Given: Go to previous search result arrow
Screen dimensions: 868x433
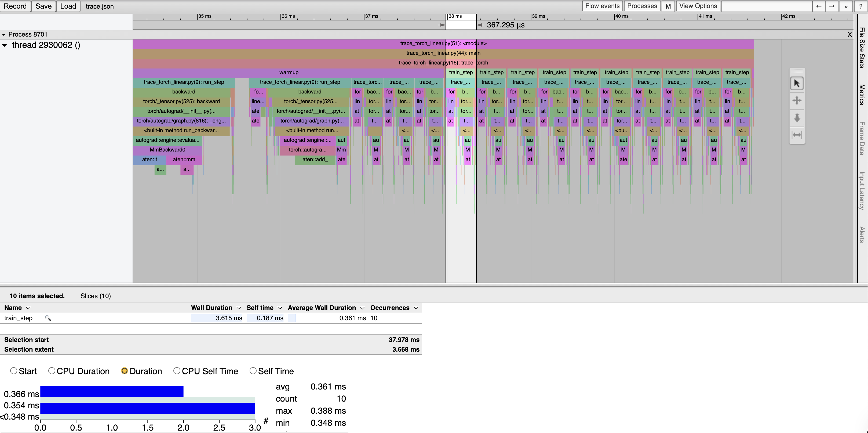Looking at the screenshot, I should click(819, 6).
